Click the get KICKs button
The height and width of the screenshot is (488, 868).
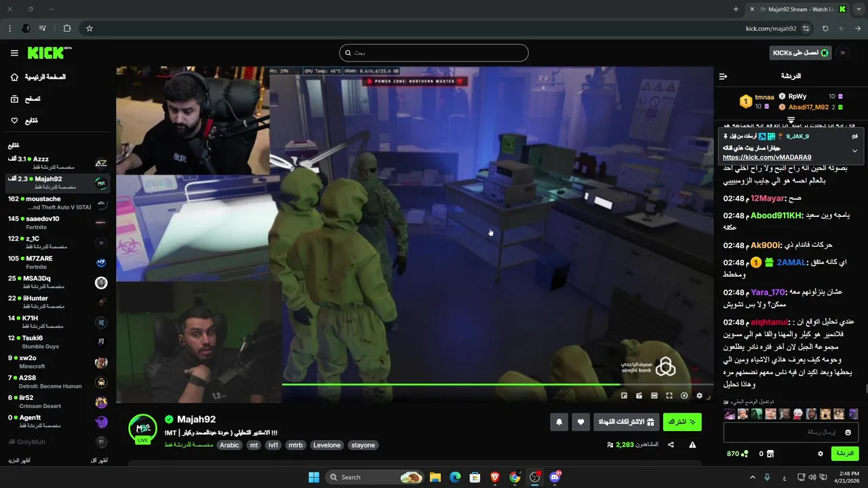point(800,53)
